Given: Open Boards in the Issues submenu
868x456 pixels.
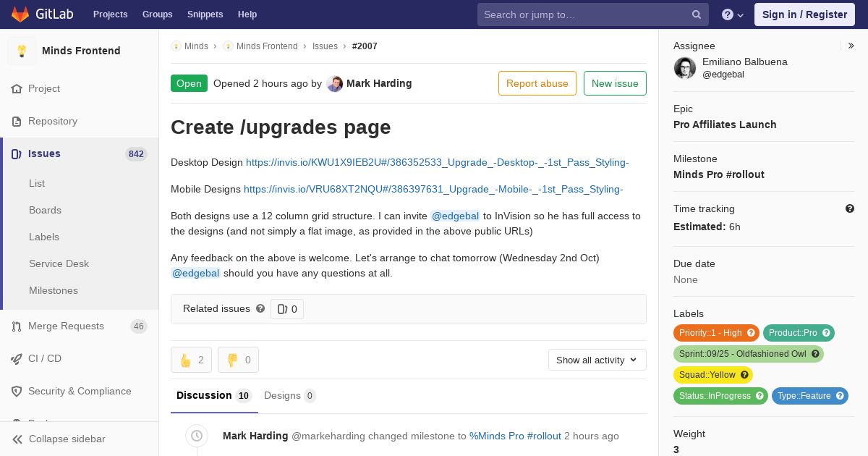Looking at the screenshot, I should tap(45, 210).
